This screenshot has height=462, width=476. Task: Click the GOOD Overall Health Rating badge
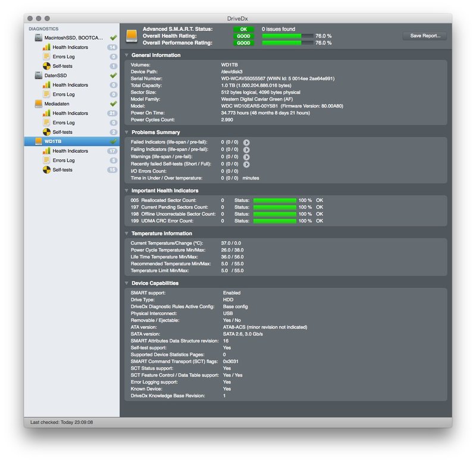(243, 36)
